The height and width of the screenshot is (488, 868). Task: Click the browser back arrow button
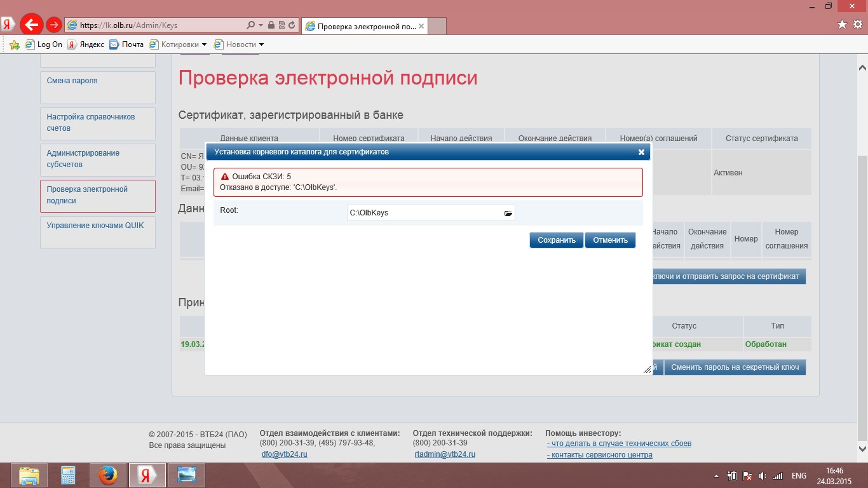pos(31,25)
